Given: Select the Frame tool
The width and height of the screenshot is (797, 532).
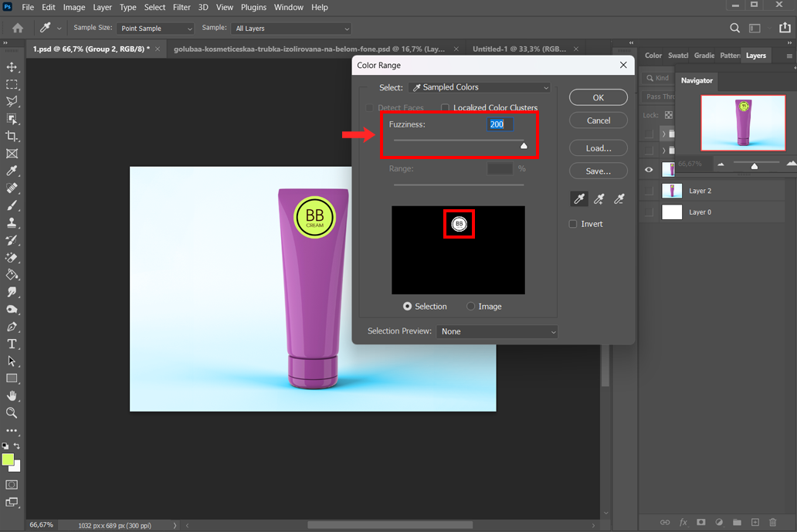Looking at the screenshot, I should pos(12,154).
